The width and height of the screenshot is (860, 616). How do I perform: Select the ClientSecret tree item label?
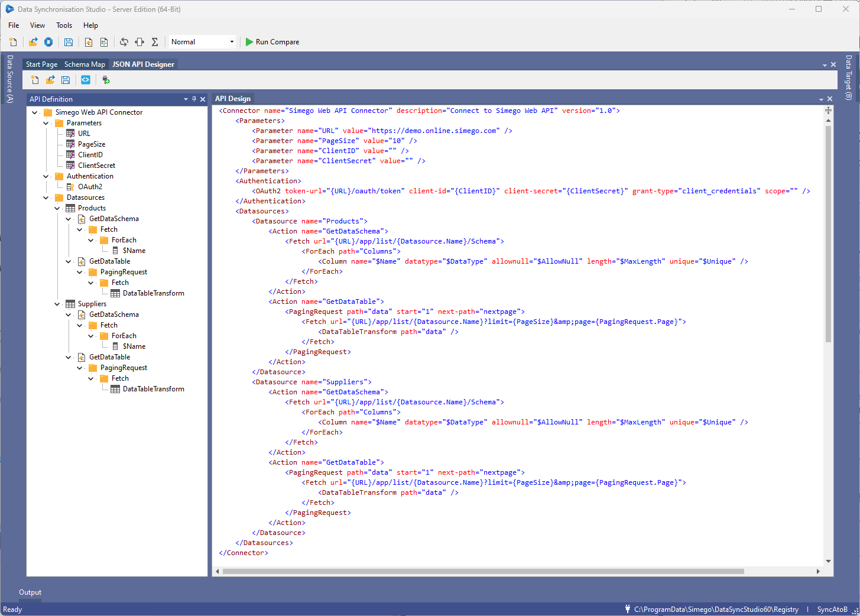(96, 166)
